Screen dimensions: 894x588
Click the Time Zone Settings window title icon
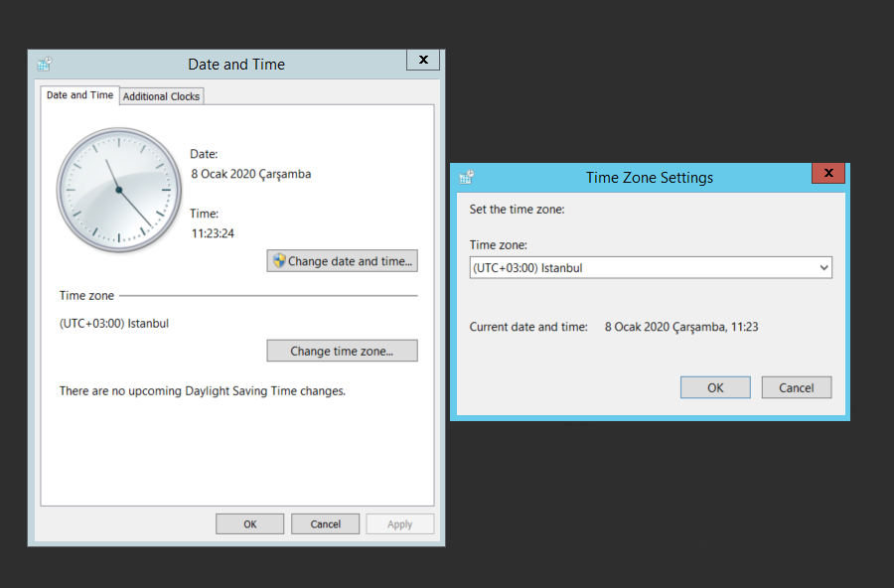point(467,178)
